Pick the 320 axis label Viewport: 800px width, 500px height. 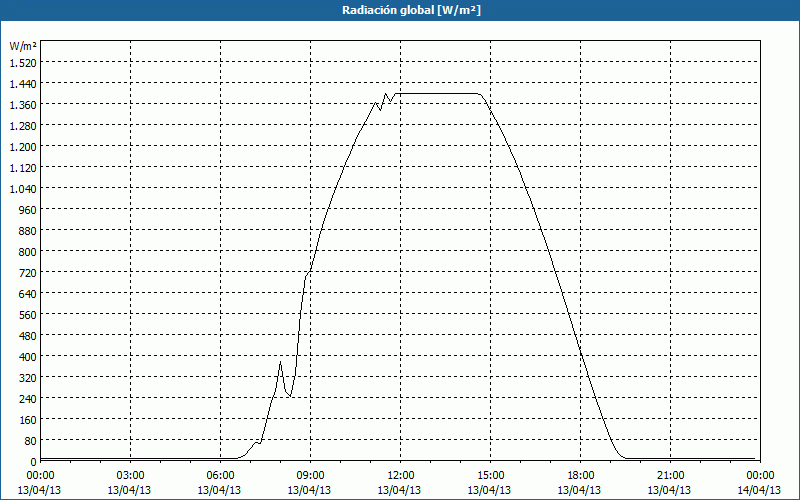28,378
